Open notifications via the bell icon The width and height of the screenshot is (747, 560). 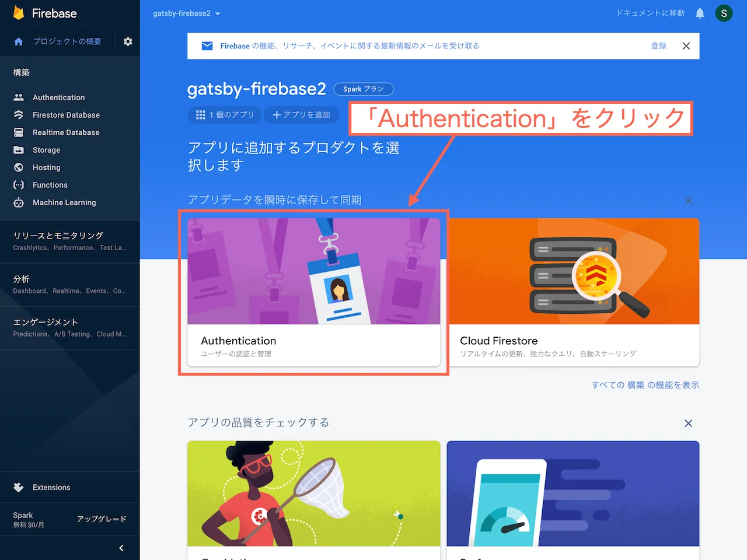pos(700,13)
